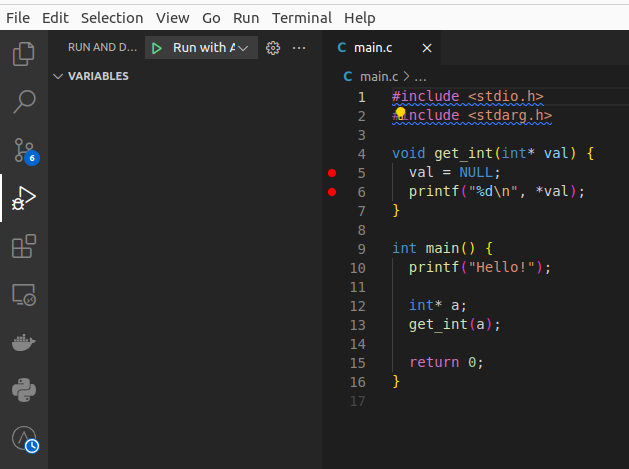
Task: Start debugging with green play arrow
Action: (157, 49)
